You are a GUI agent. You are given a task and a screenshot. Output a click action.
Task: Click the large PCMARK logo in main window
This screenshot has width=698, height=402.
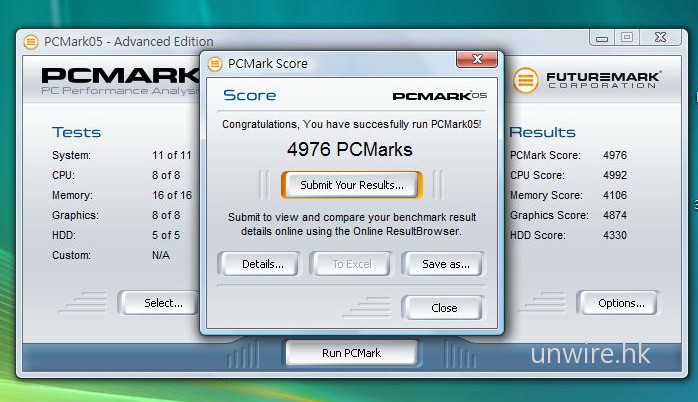coord(120,77)
